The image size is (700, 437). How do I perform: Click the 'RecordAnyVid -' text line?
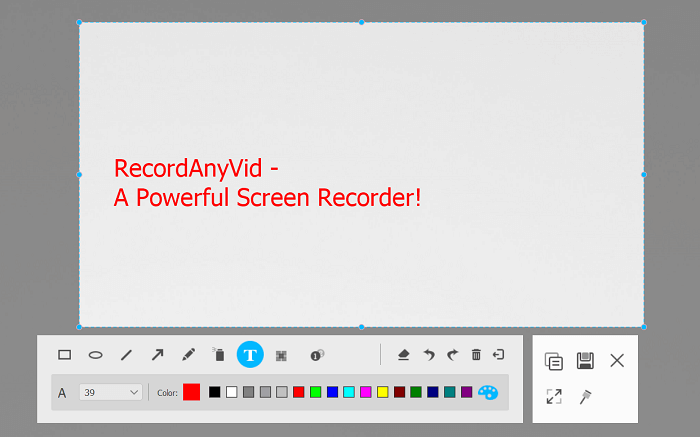click(196, 169)
